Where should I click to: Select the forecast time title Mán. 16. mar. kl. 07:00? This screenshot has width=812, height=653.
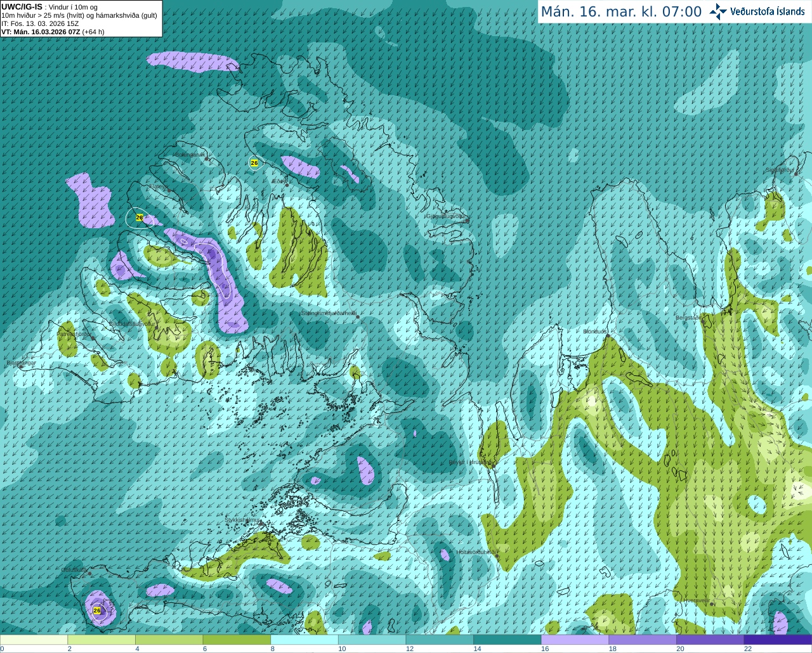pos(621,11)
